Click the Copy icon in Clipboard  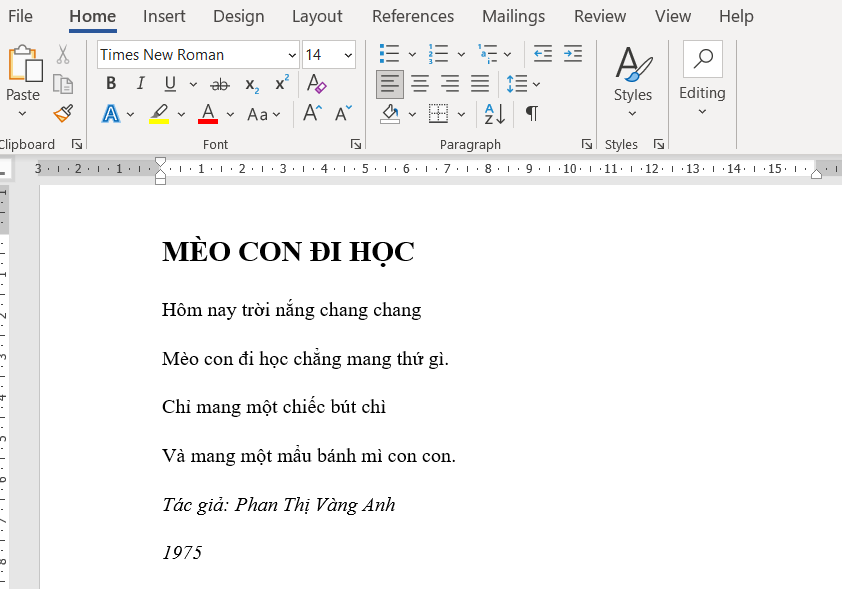click(x=63, y=84)
